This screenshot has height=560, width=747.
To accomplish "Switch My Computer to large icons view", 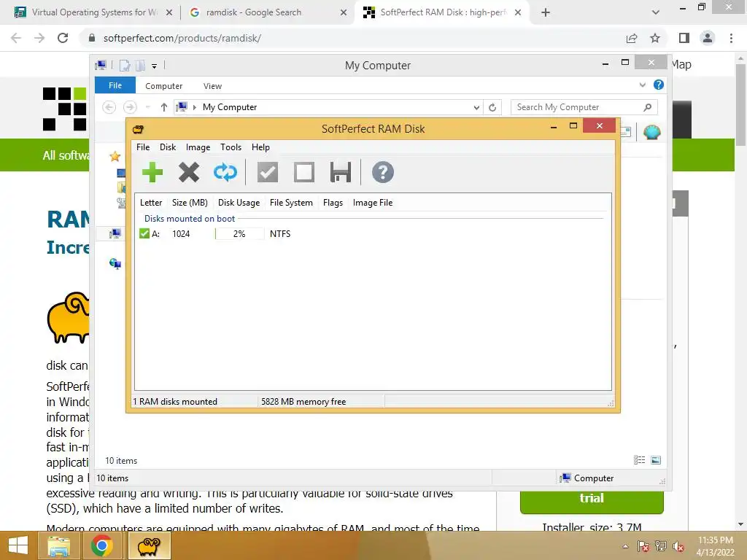I will point(656,460).
